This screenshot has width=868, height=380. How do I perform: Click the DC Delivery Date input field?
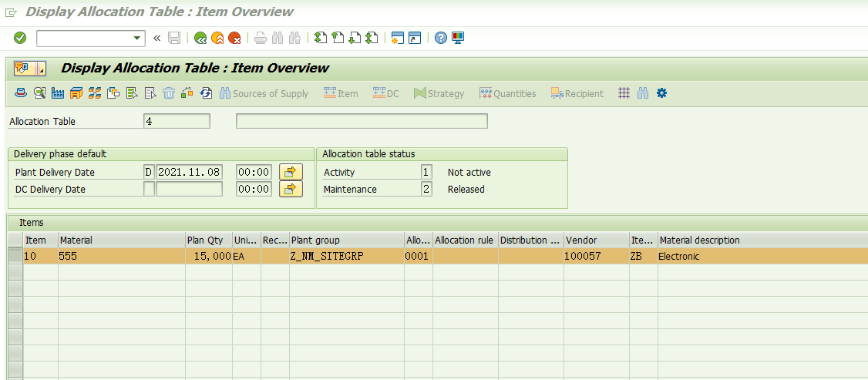[189, 189]
